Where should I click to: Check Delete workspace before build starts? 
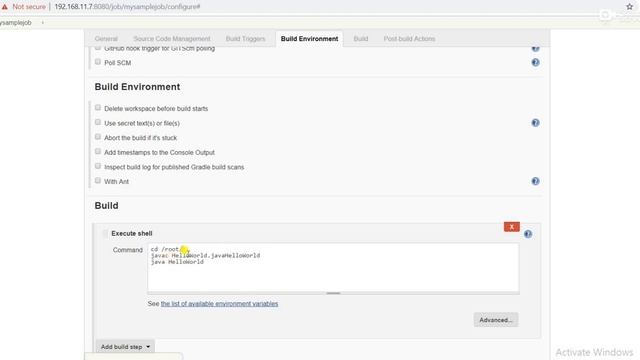coord(98,107)
